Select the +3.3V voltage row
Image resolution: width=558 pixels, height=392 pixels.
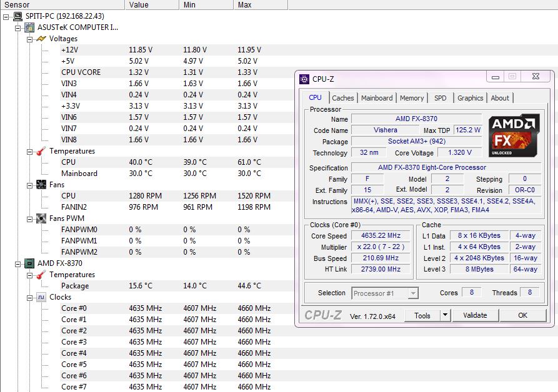point(177,106)
